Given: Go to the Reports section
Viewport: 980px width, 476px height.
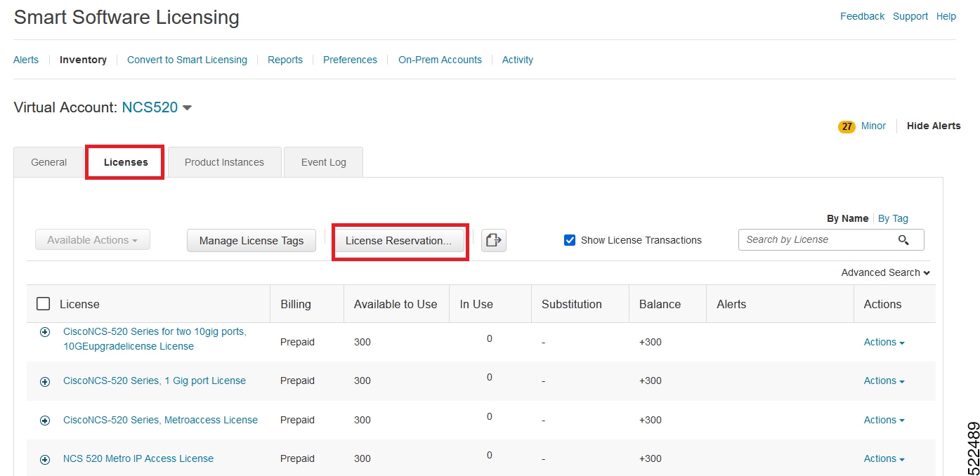Looking at the screenshot, I should click(x=285, y=60).
